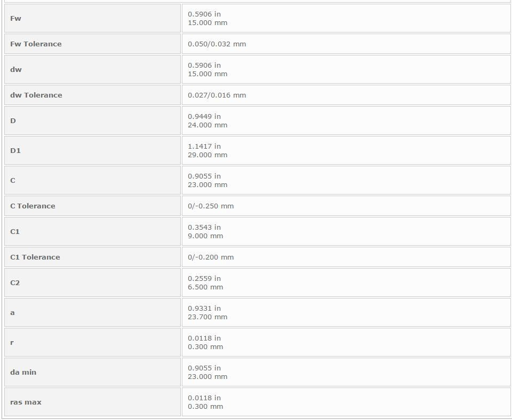Select the dw label cell

click(x=92, y=69)
